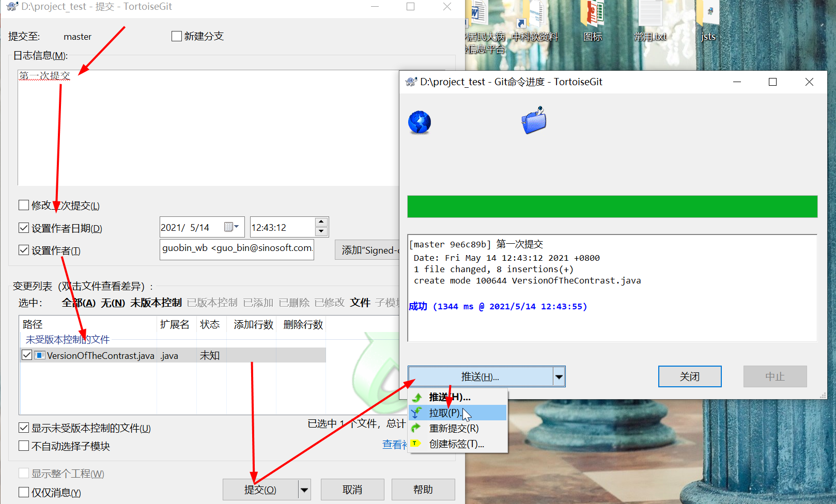Select 未版本控制 file filter link

[x=156, y=303]
